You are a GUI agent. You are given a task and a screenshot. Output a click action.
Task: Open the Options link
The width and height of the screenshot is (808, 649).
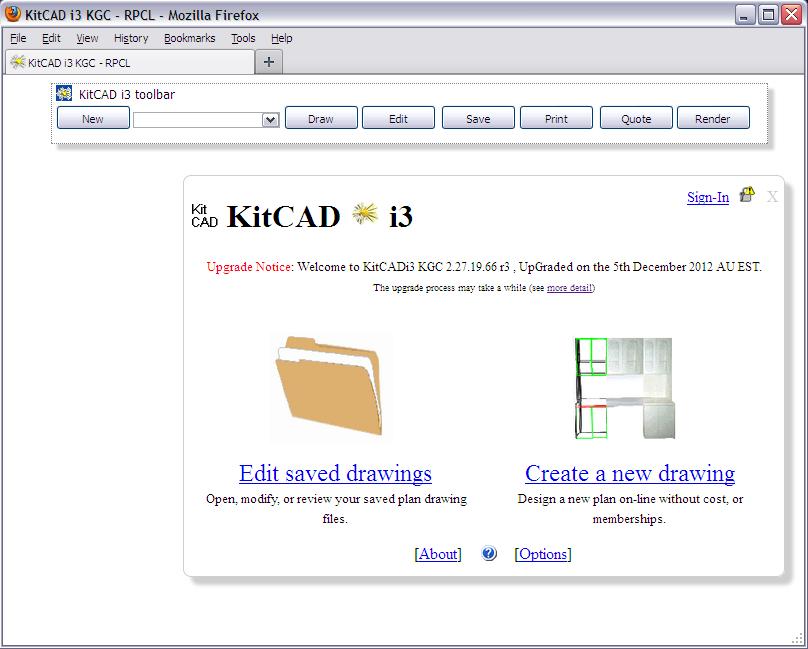(x=543, y=554)
